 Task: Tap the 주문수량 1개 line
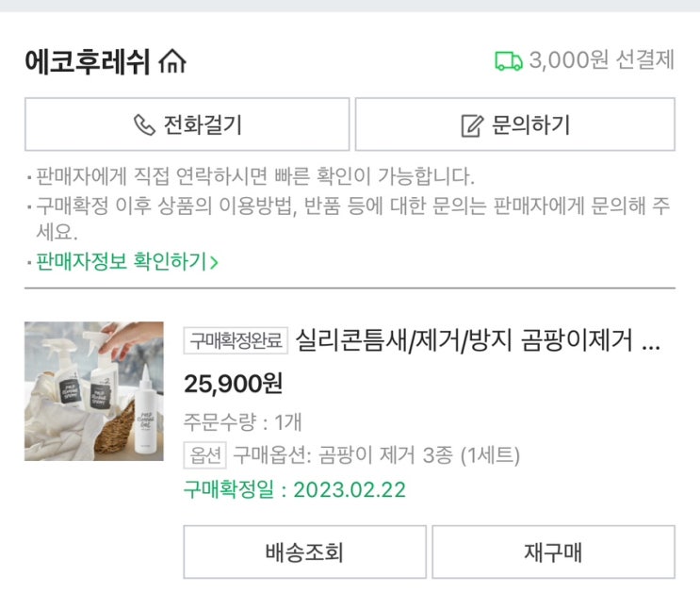click(x=242, y=421)
